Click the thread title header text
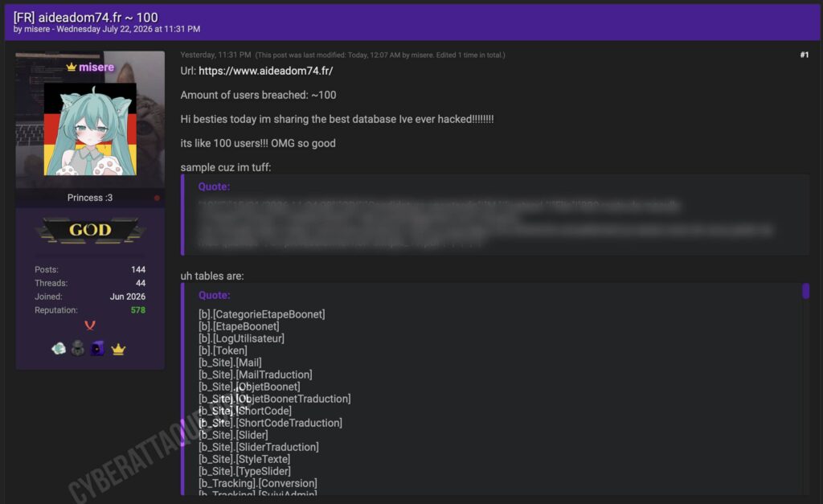The height and width of the screenshot is (504, 823). (x=85, y=18)
